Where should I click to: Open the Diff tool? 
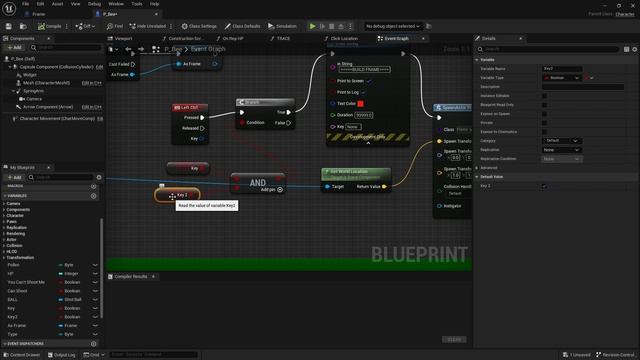85,26
